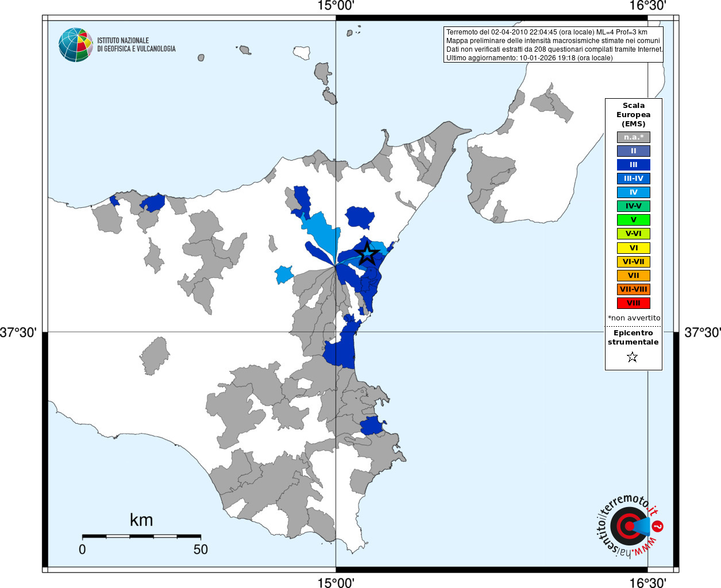Viewport: 721px width, 588px height.
Task: Click the kilometer scale bar
Action: coord(141,536)
